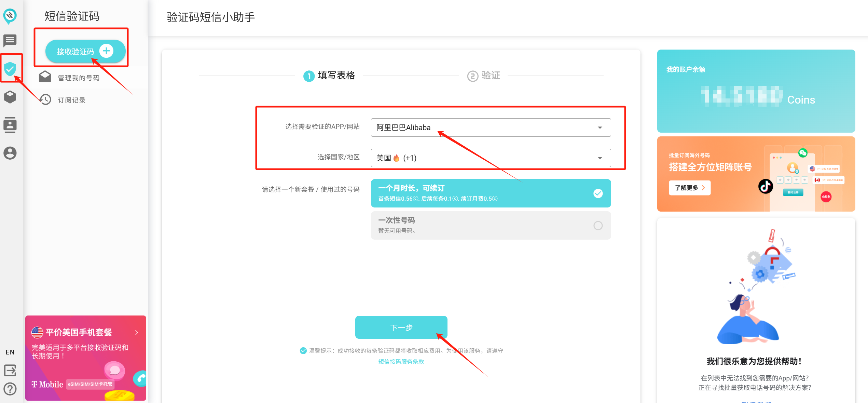Select the 一次性号码 option

point(491,225)
